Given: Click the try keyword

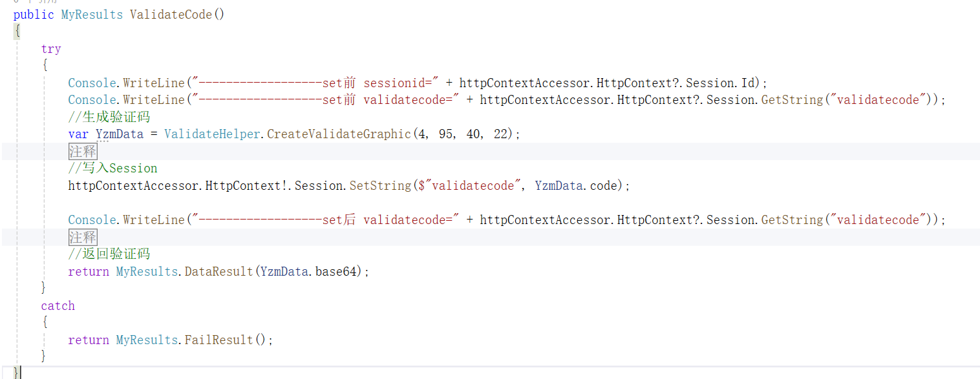Looking at the screenshot, I should 51,49.
